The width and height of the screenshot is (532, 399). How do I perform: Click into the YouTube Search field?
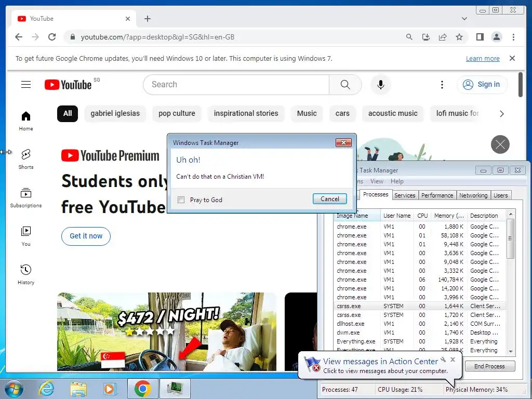[236, 85]
